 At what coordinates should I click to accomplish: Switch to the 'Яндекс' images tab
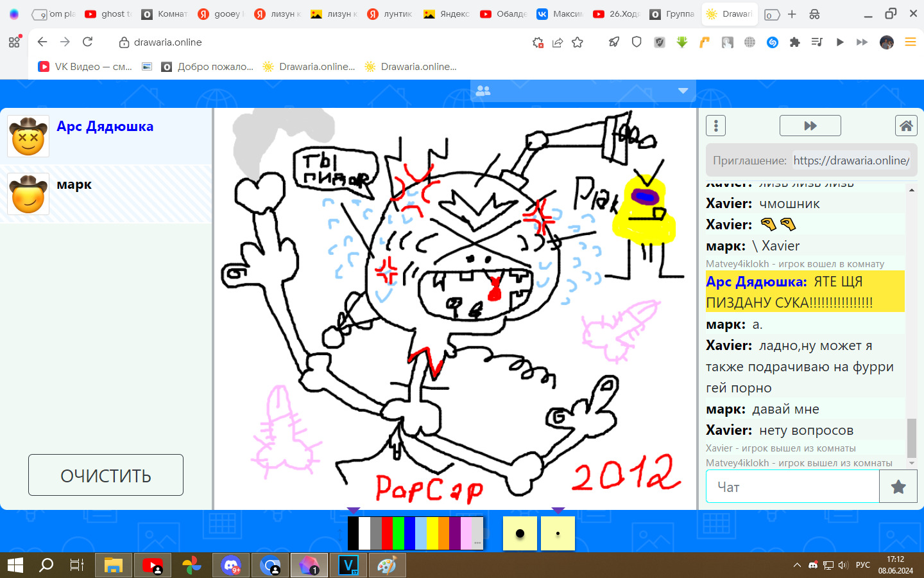(447, 14)
